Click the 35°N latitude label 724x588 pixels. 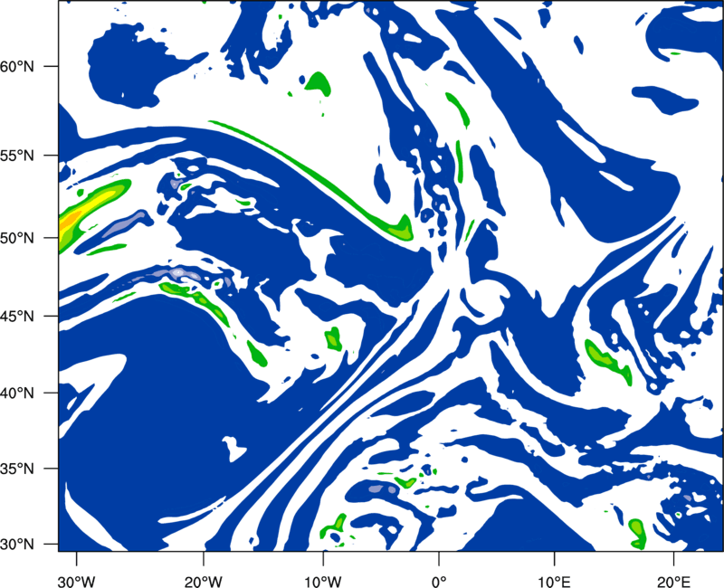click(17, 469)
